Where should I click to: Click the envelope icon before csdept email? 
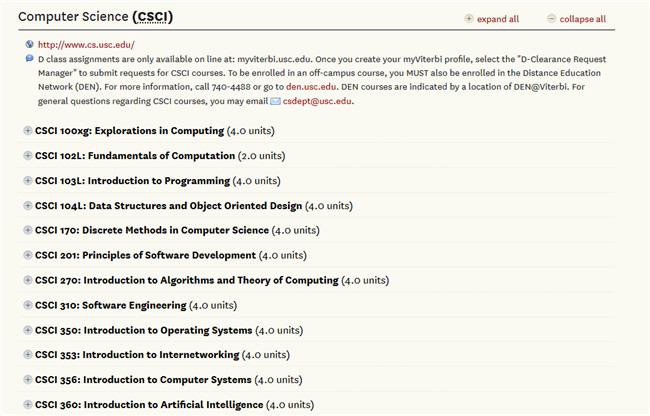(275, 101)
